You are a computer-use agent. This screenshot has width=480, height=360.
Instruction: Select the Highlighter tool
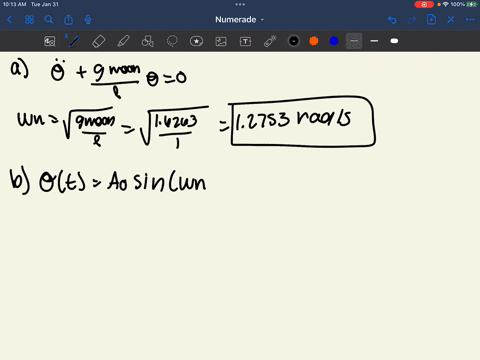pos(123,41)
